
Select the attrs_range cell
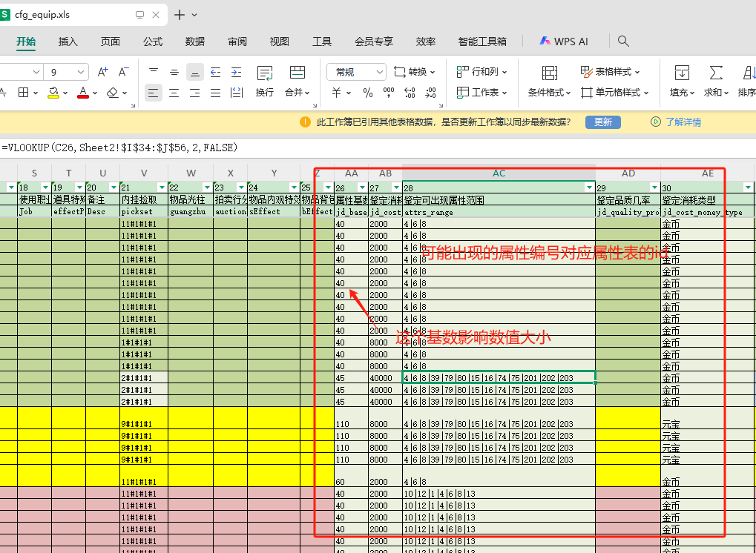499,211
